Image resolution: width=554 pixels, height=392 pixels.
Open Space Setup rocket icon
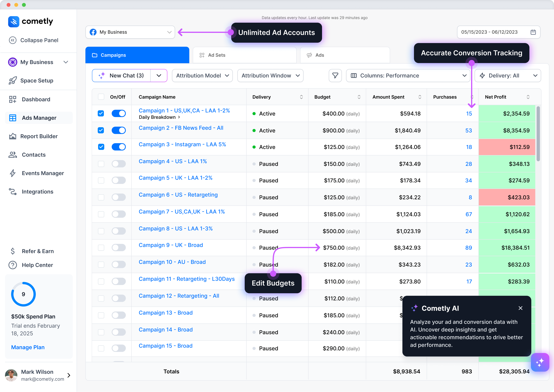click(13, 81)
